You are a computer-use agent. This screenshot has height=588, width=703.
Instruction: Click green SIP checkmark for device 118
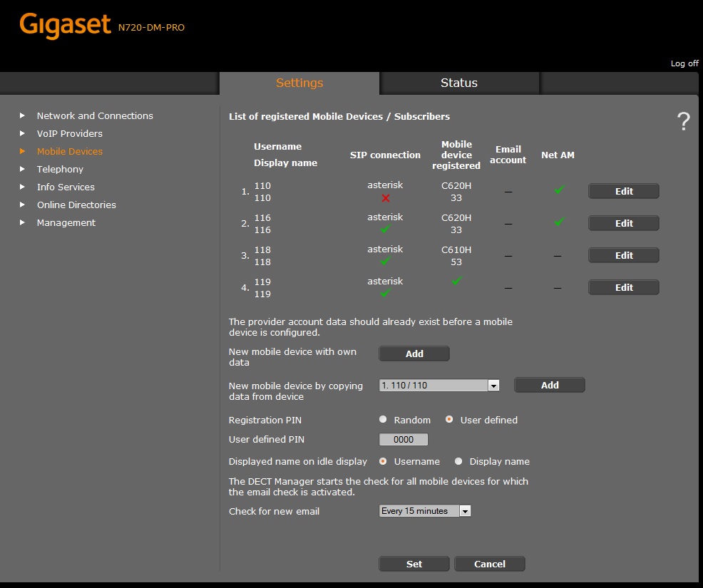386,262
